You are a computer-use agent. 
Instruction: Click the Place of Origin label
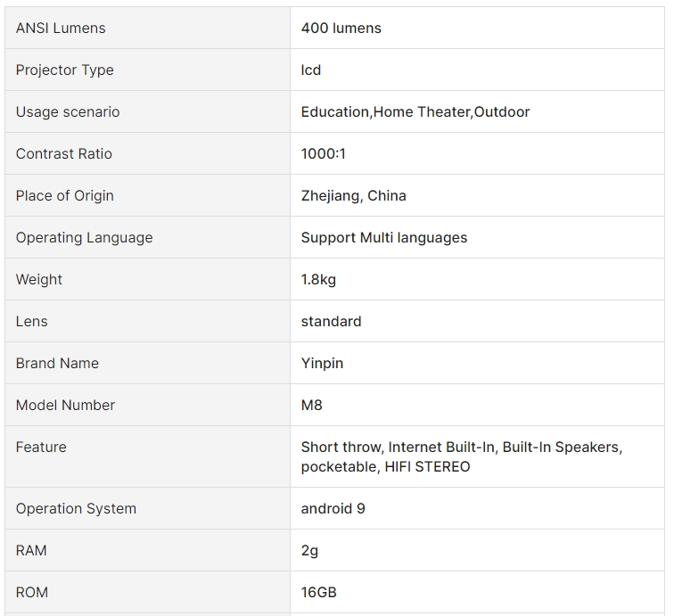[x=65, y=195]
